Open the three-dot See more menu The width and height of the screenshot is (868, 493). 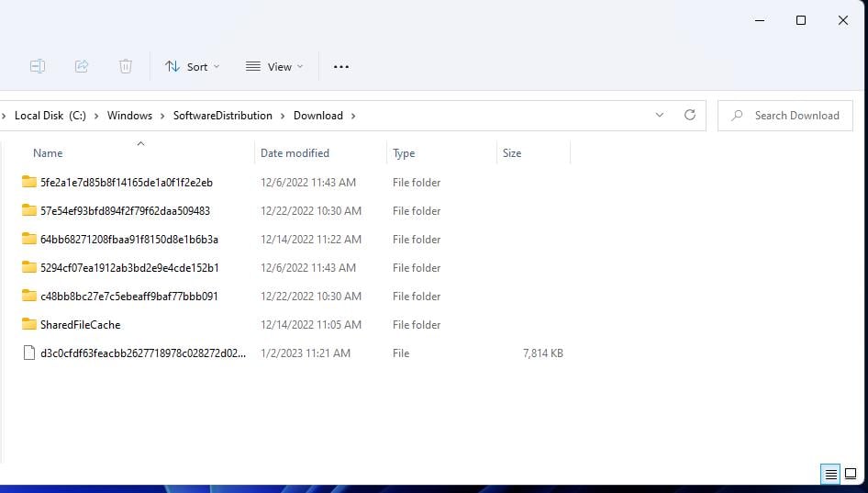tap(341, 66)
